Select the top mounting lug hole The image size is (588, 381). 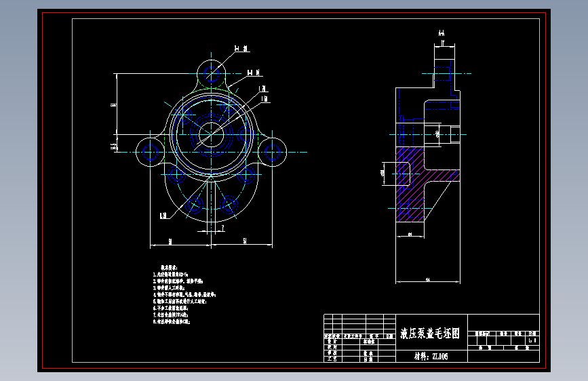click(212, 73)
